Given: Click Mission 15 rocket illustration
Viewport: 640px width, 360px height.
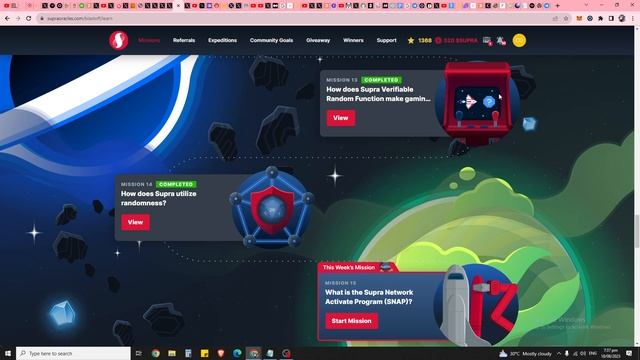Looking at the screenshot, I should 476,305.
